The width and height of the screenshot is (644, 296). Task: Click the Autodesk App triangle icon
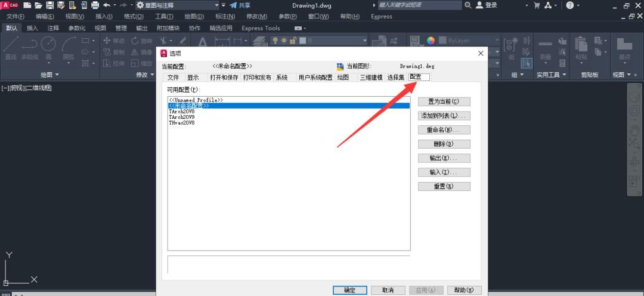(x=549, y=5)
